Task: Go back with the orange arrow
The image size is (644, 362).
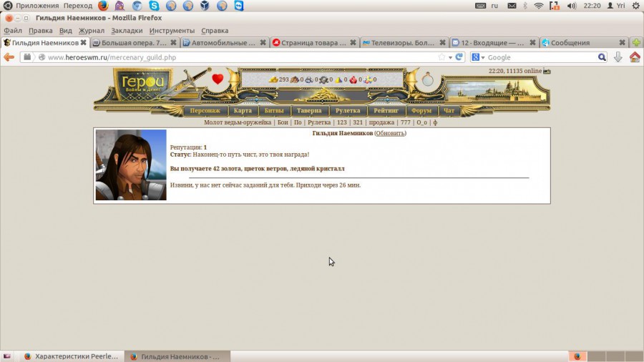Action: click(x=9, y=57)
